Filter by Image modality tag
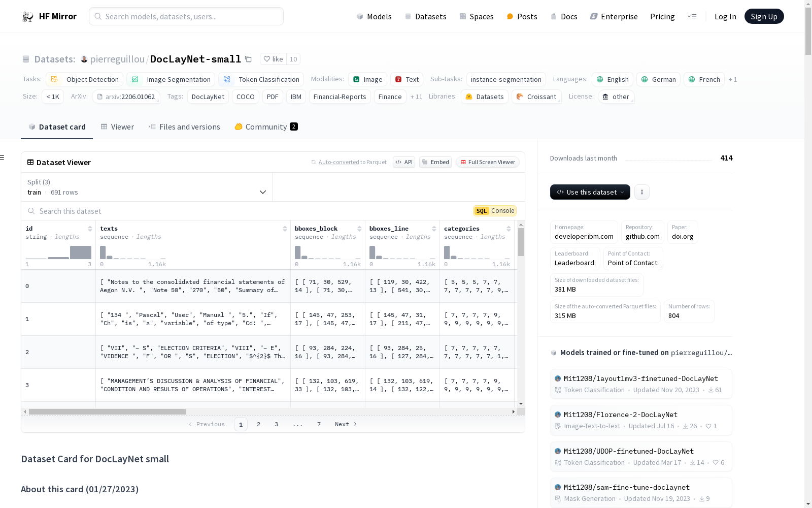The image size is (812, 508). [x=368, y=79]
